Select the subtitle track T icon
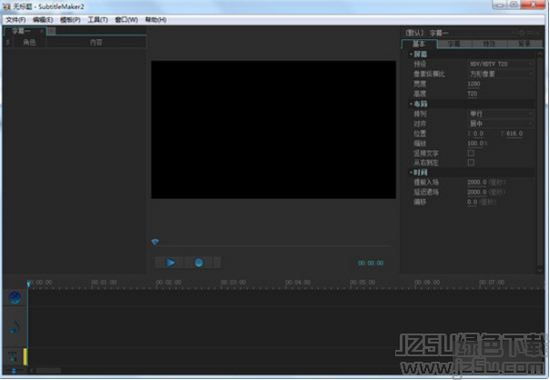The height and width of the screenshot is (380, 550). point(13,356)
